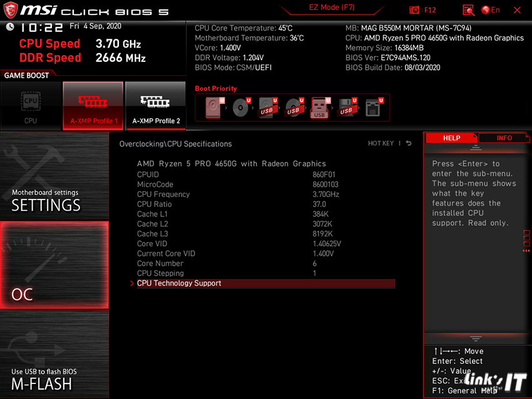Viewport: 532px width, 399px height.
Task: Select the CPU Ratio row
Action: 266,204
